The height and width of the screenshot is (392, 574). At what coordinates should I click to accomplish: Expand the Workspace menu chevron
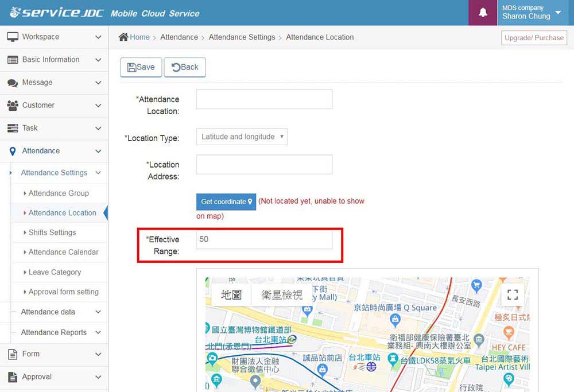point(98,37)
